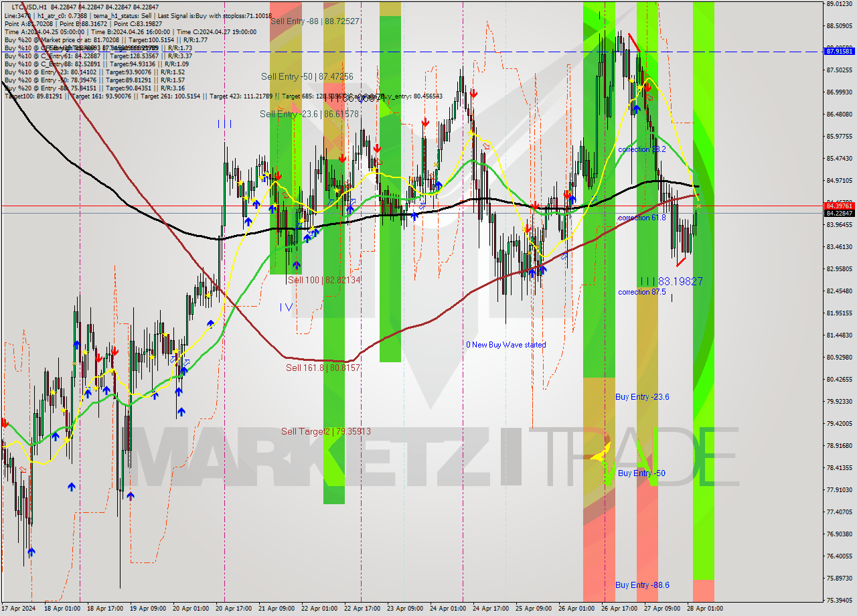This screenshot has width=857, height=616.
Task: Click the '22 Apr 01:00' time axis label
Action: coord(319,609)
